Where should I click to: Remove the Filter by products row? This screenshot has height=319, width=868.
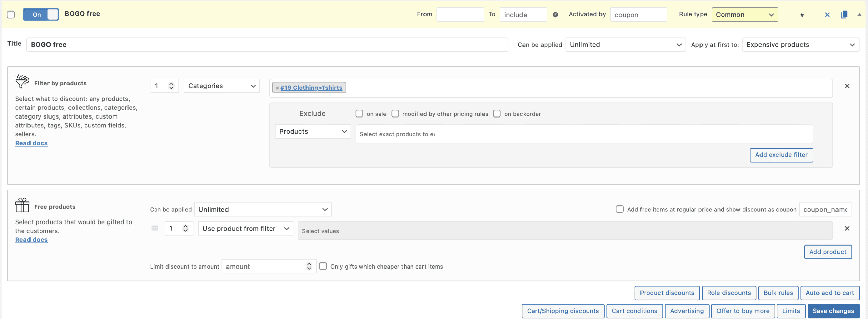click(847, 86)
